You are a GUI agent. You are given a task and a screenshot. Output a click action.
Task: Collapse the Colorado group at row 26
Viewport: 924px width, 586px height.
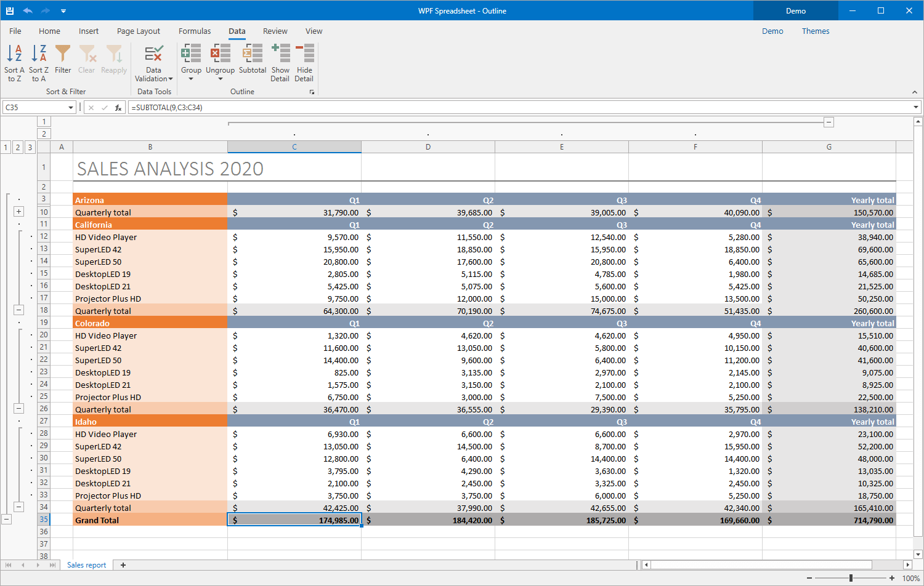click(18, 409)
